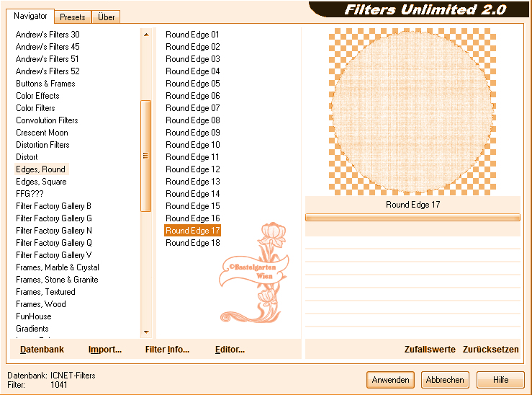Screen dimensions: 532x395
Task: Choose Round Edge 15 filter
Action: click(x=192, y=206)
